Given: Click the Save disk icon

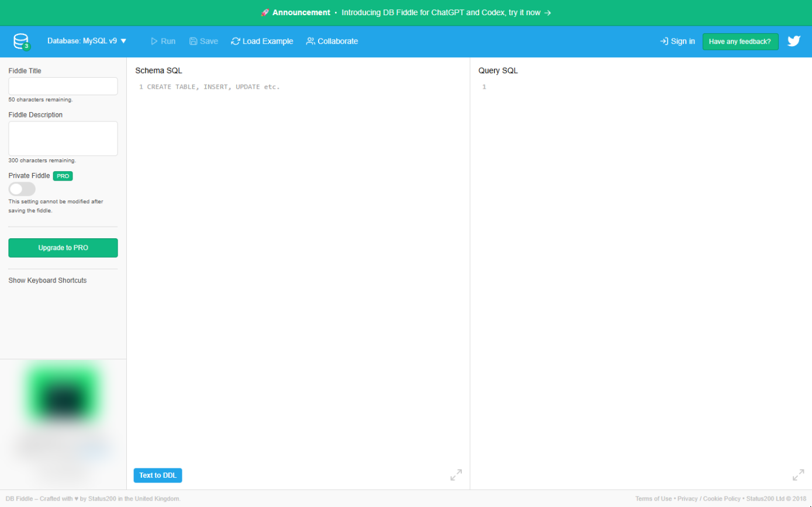Looking at the screenshot, I should 194,41.
